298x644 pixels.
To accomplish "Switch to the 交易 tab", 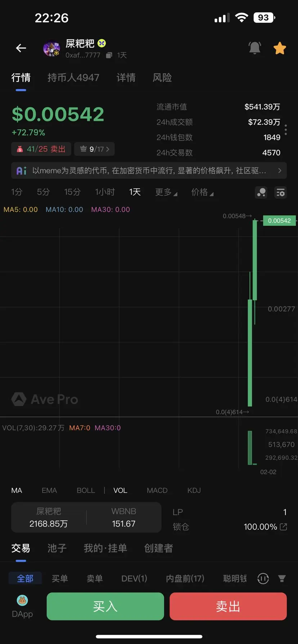I will pos(21,548).
